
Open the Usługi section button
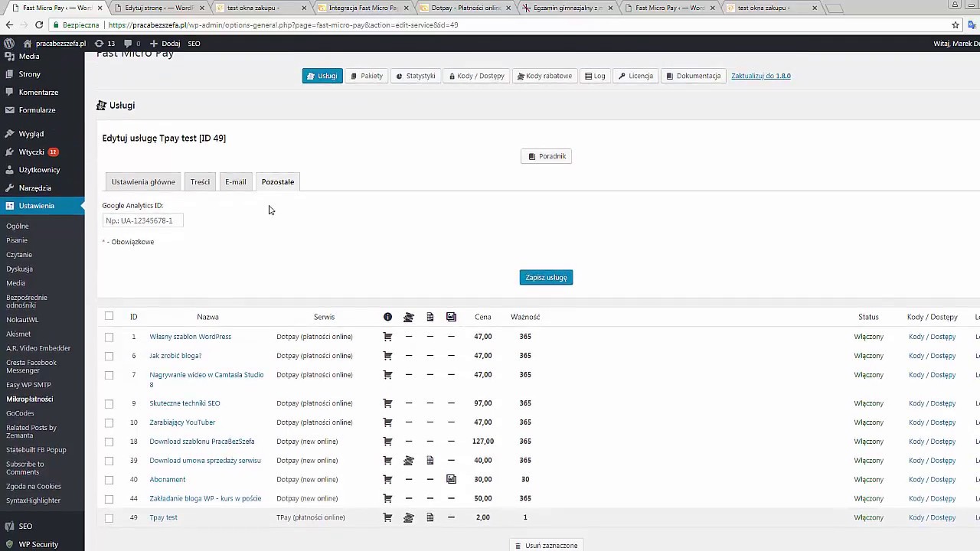tap(322, 76)
